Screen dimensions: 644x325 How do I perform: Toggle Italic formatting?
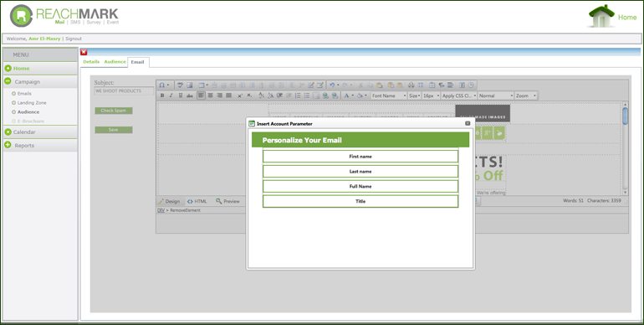coord(171,95)
